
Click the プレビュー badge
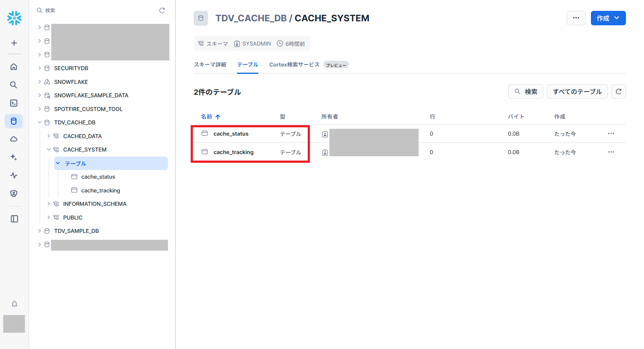click(x=336, y=65)
